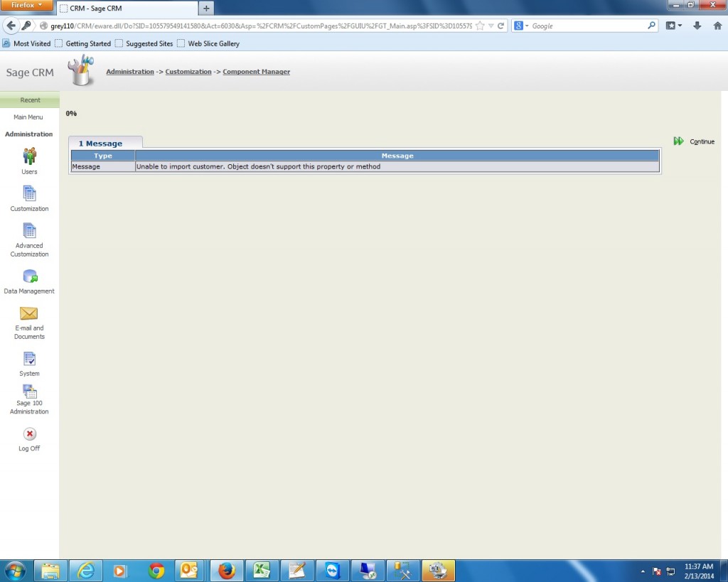Open the Main Menu item

(28, 117)
